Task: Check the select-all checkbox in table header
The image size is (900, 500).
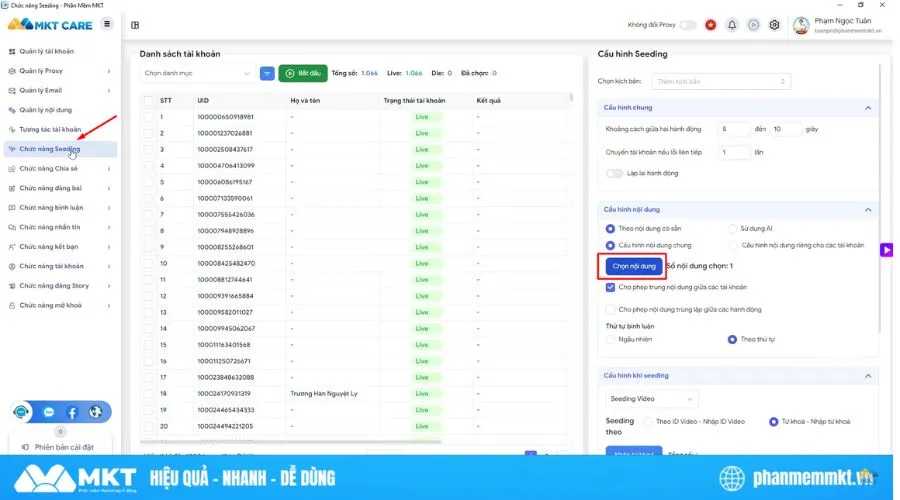Action: [148, 100]
